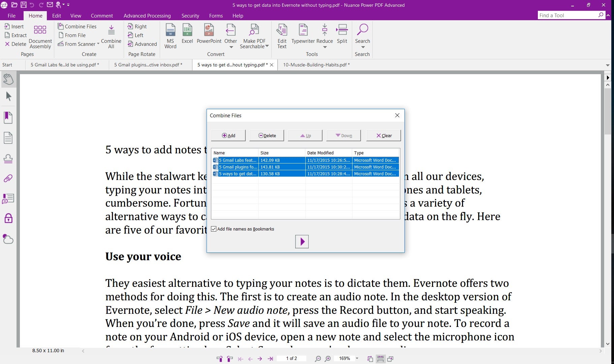Switch to the Edit ribbon tab
Screen dimensions: 614x364
(x=57, y=16)
